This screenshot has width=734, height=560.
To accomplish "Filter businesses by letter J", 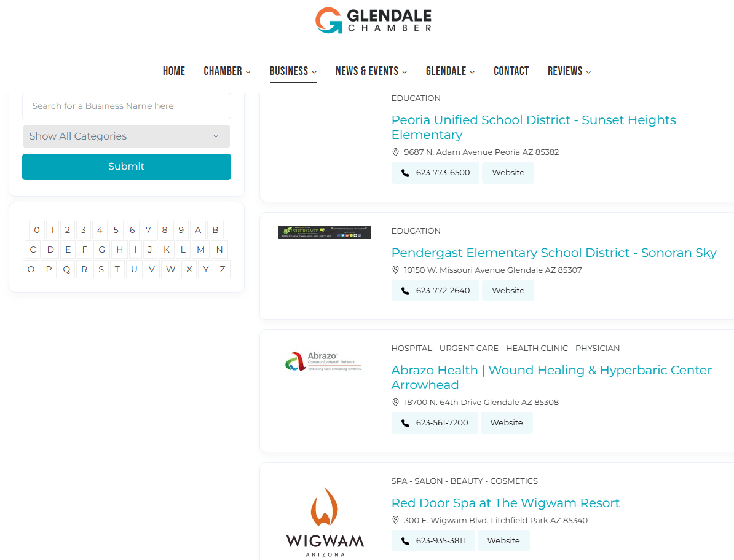I will click(x=150, y=250).
